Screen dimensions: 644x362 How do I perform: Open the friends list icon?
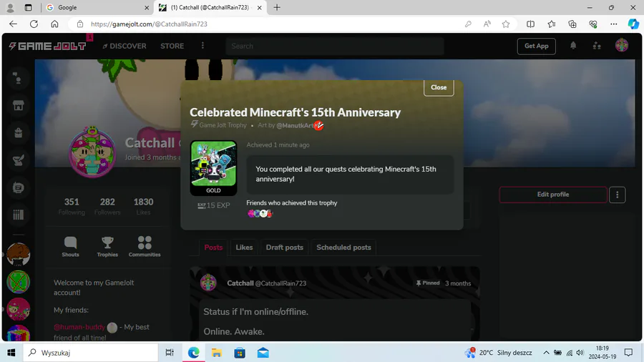pos(597,46)
